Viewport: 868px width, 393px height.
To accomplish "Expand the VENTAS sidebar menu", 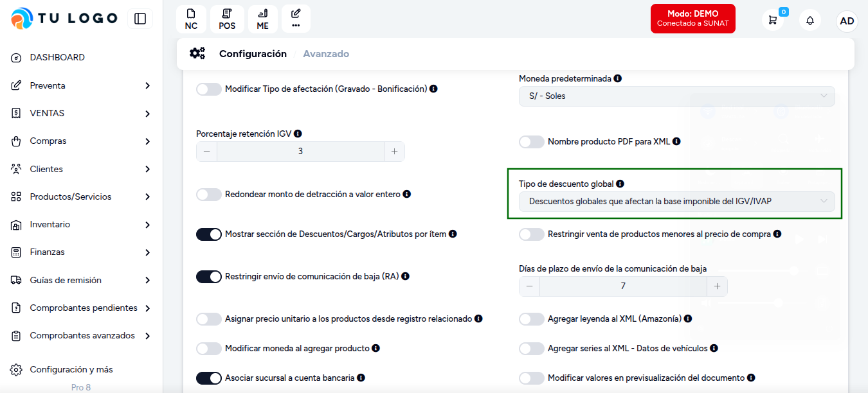I will tap(82, 113).
